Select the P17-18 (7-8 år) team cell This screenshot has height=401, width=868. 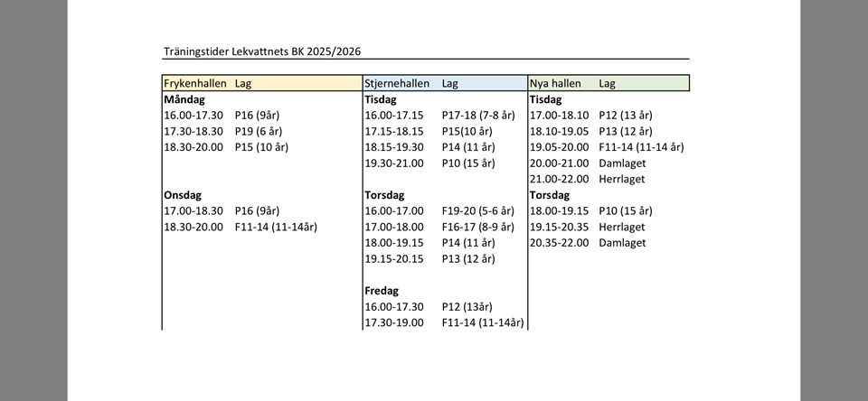coord(477,116)
